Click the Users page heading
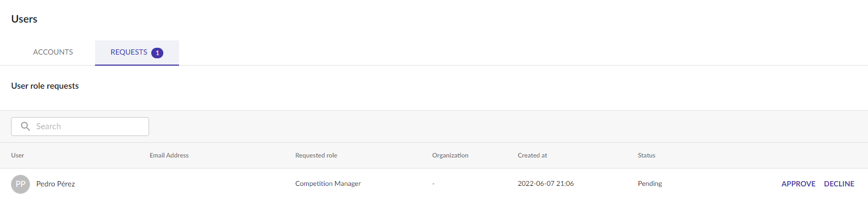Screen dimensions: 868x199 (24, 19)
